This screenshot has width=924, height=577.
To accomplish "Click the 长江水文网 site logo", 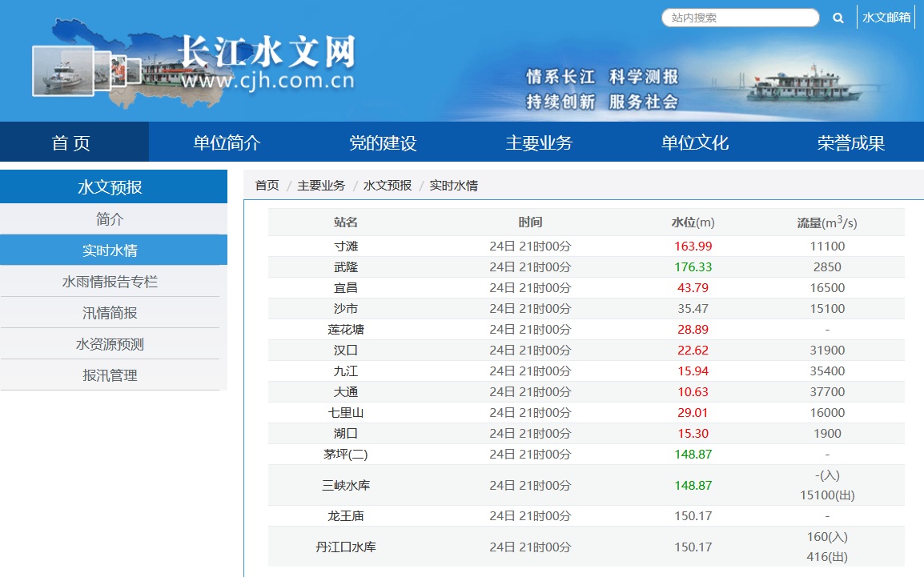I will [x=195, y=63].
